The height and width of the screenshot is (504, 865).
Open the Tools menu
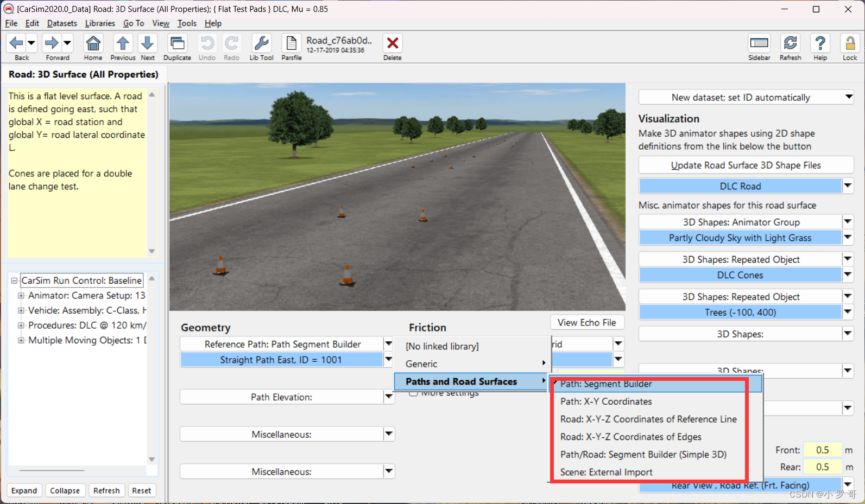[x=187, y=23]
